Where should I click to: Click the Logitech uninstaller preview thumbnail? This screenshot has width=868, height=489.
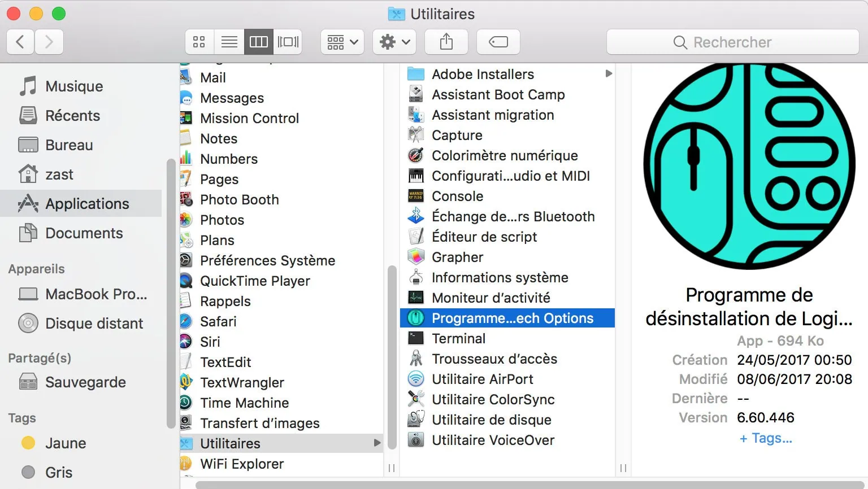click(749, 166)
